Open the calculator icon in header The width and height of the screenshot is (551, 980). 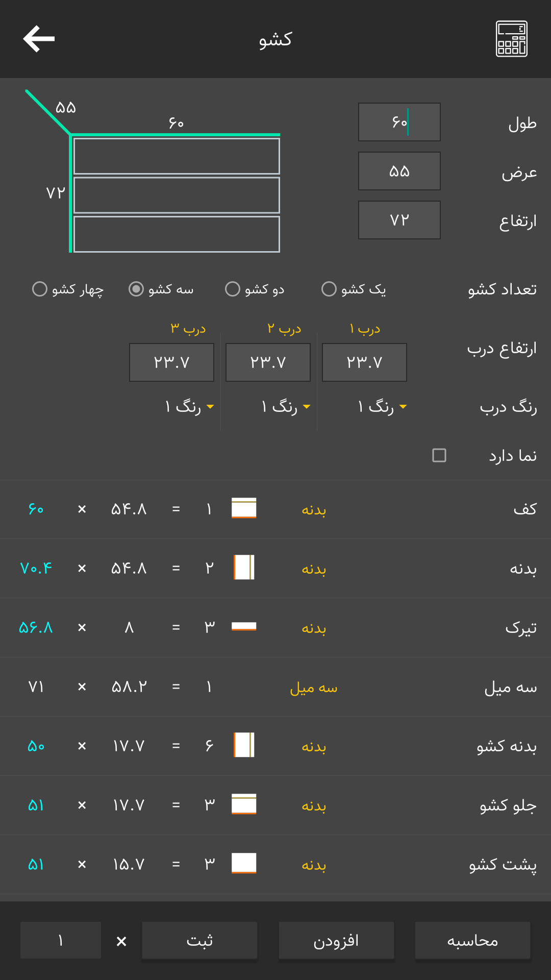tap(512, 39)
